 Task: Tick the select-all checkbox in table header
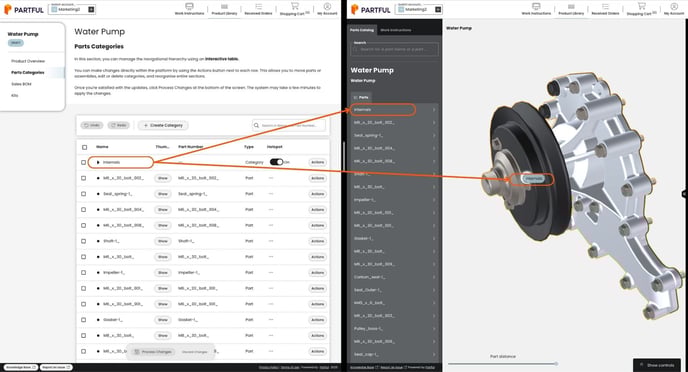(85, 147)
